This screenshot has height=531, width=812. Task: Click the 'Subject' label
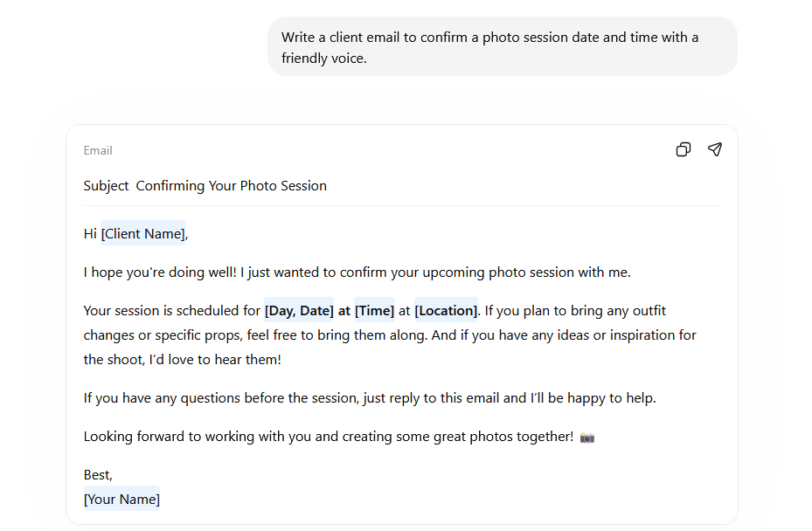click(106, 186)
